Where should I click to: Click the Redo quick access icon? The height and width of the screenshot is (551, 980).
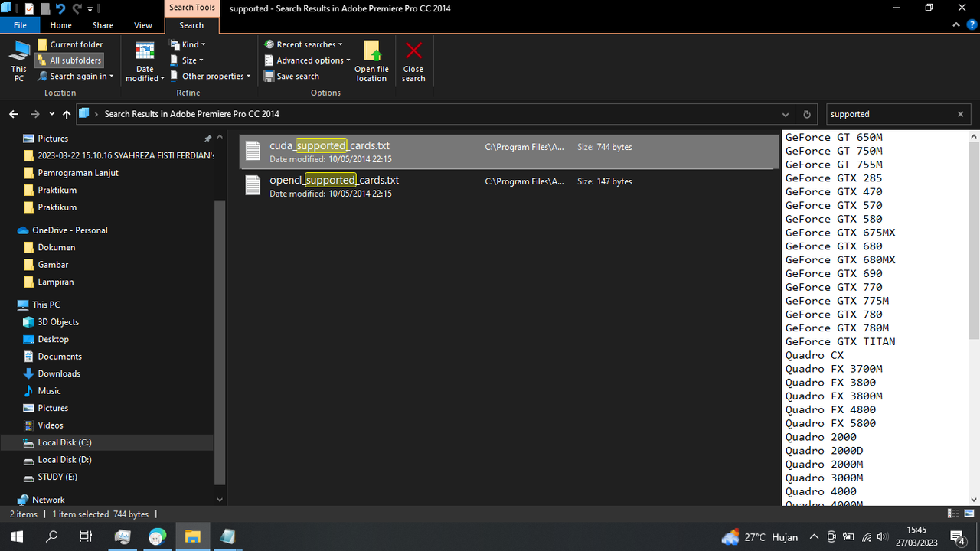point(77,8)
